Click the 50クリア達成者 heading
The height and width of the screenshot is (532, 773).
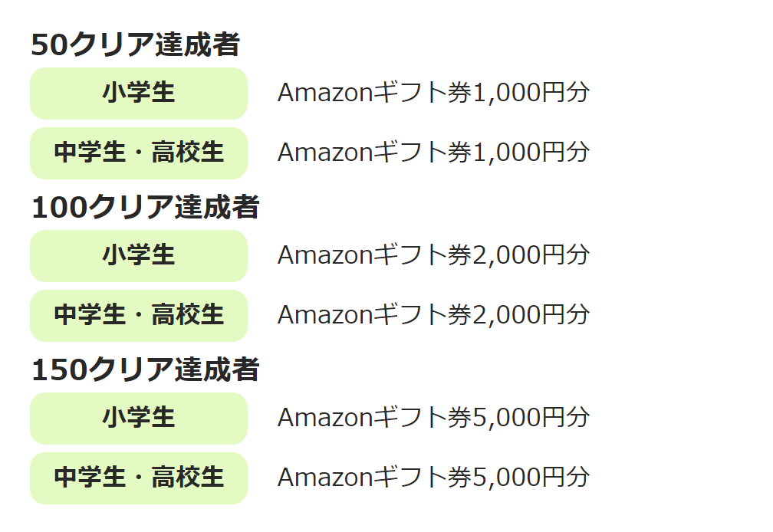pos(136,44)
